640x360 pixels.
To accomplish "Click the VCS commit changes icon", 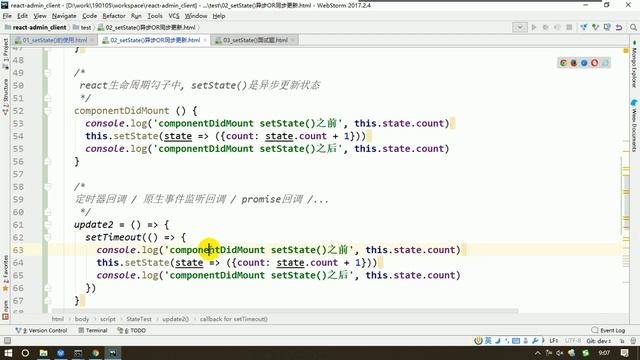I will (596, 27).
